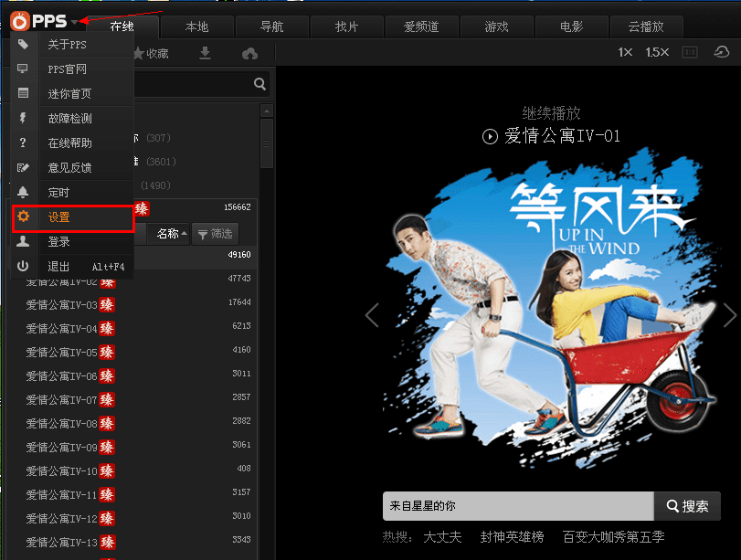This screenshot has width=741, height=560.
Task: Click the 收藏 star button
Action: [x=151, y=53]
